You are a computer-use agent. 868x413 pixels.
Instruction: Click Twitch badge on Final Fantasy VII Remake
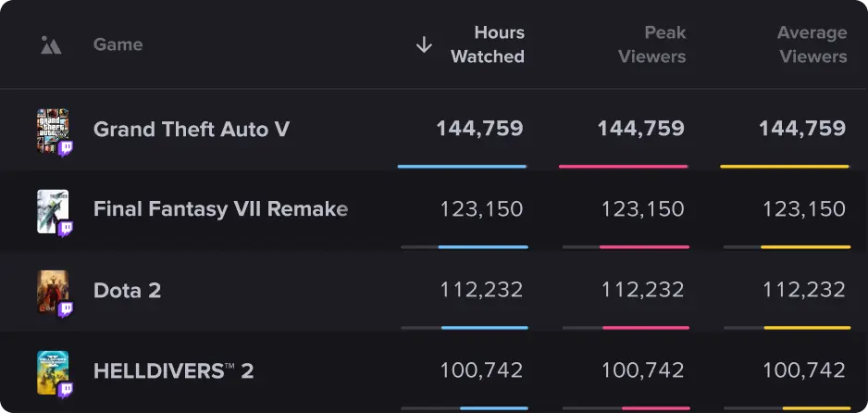(x=66, y=229)
